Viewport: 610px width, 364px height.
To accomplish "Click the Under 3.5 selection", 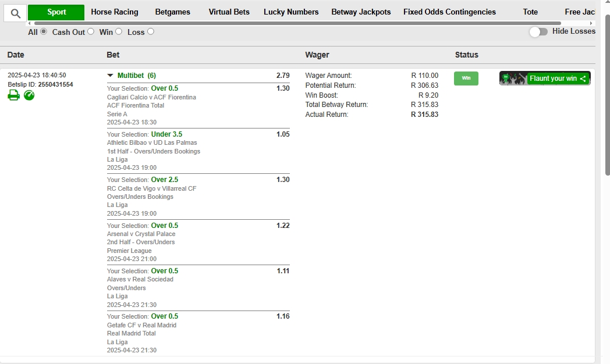I will coord(166,134).
